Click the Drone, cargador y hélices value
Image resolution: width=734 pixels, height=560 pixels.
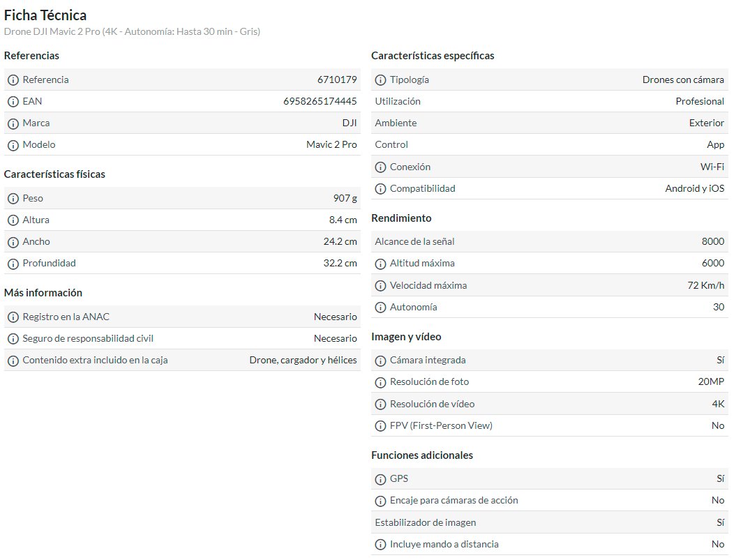303,360
